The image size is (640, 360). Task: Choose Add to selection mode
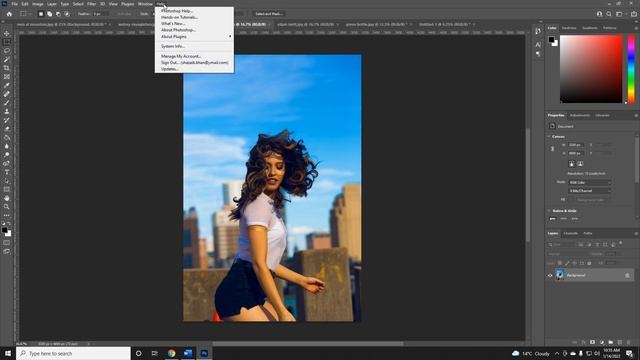[x=49, y=14]
